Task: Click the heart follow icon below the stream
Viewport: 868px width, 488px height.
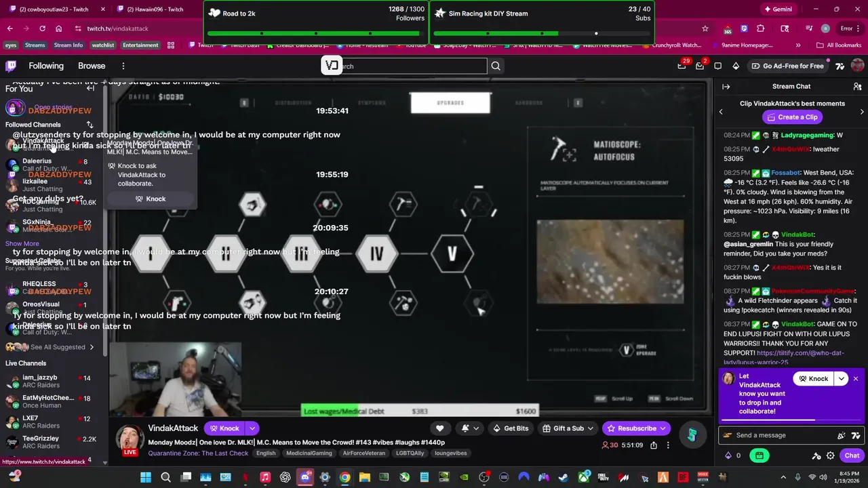Action: [440, 428]
